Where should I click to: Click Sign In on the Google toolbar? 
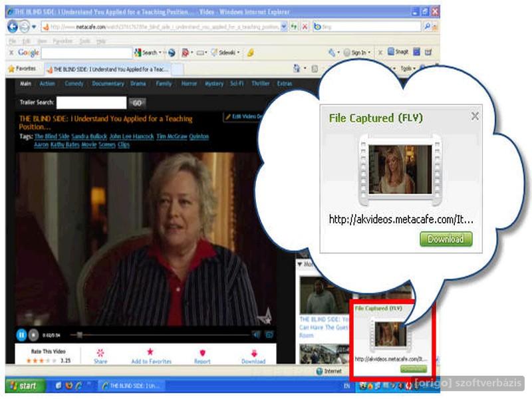coord(355,53)
